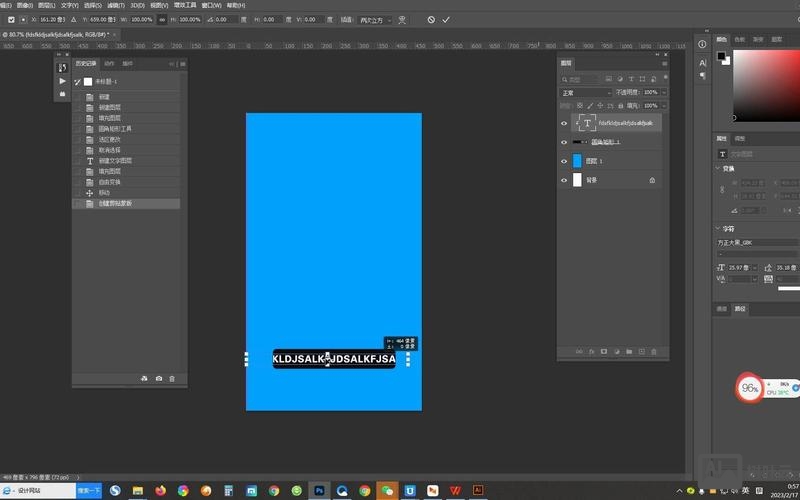Open Photoshop from the Windows taskbar
Viewport: 800px width, 500px height.
319,491
